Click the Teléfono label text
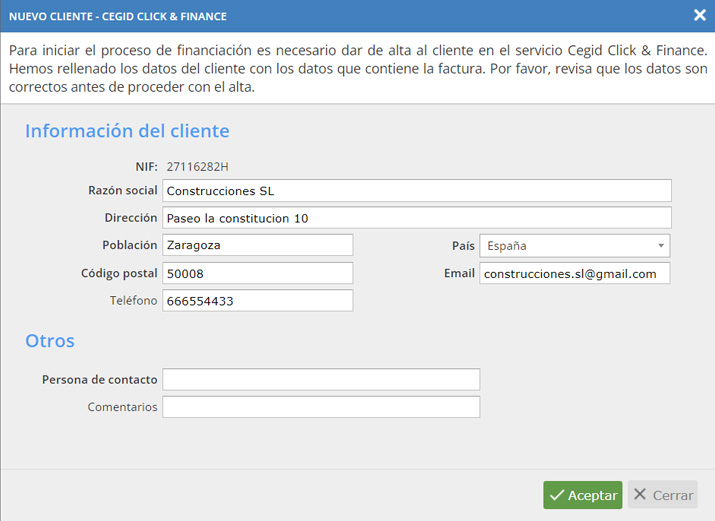 pyautogui.click(x=133, y=300)
